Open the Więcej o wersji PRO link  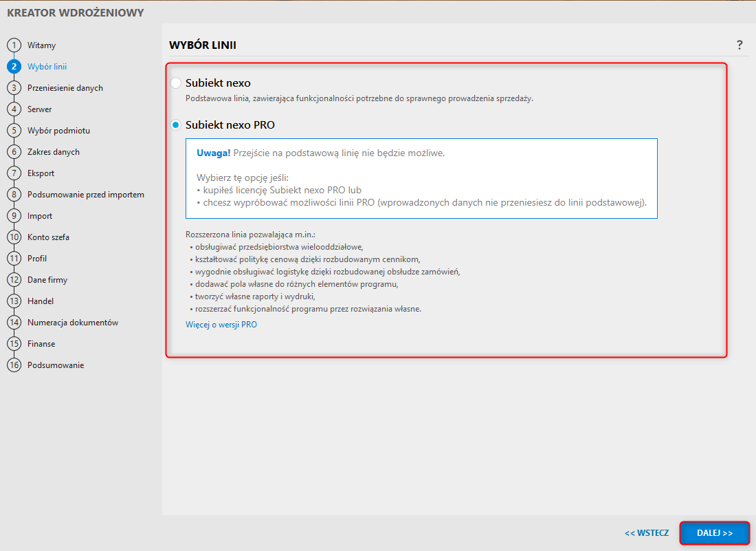221,325
